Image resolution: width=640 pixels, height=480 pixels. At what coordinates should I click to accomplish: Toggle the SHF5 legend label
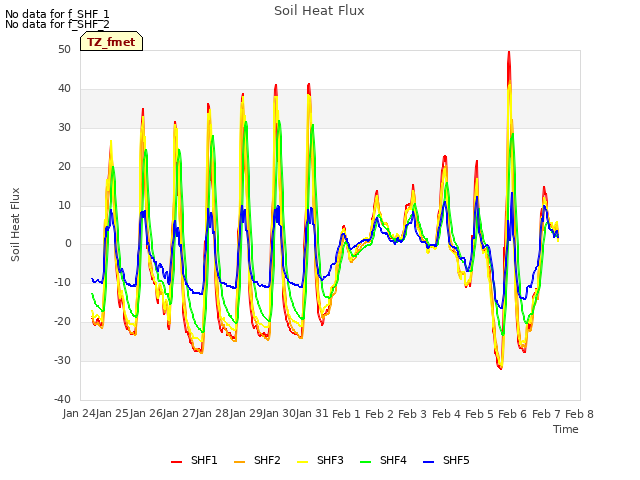456,460
